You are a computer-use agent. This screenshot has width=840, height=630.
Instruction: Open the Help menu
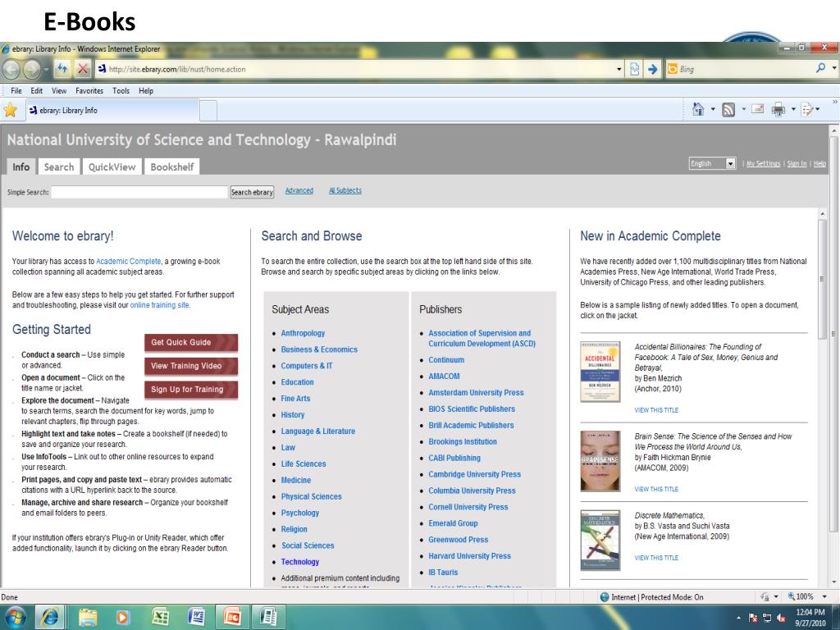(x=146, y=90)
